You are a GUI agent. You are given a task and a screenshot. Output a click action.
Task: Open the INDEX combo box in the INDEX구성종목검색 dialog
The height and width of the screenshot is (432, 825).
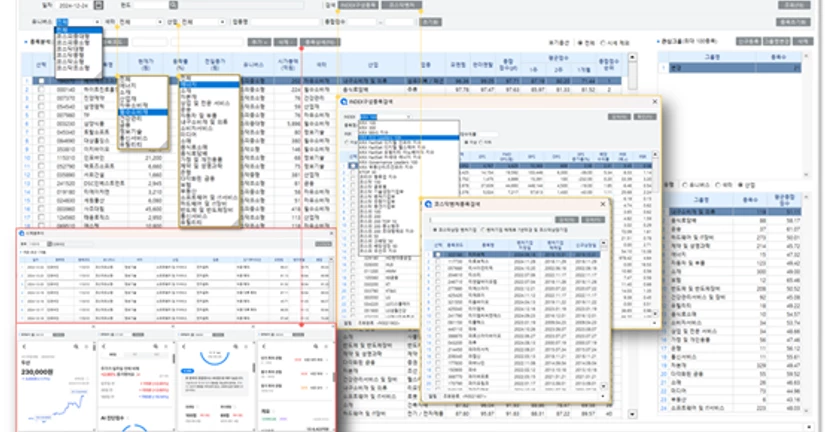pos(385,117)
